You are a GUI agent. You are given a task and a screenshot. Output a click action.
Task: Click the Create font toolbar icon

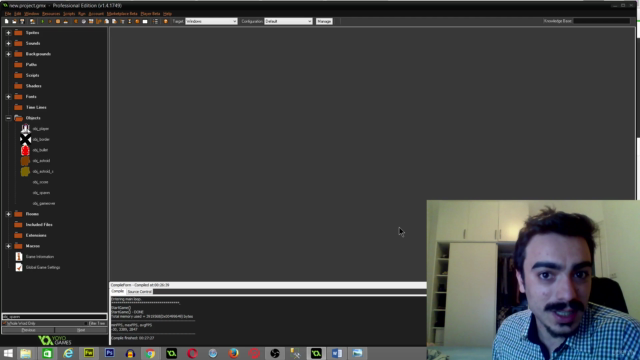[122, 21]
